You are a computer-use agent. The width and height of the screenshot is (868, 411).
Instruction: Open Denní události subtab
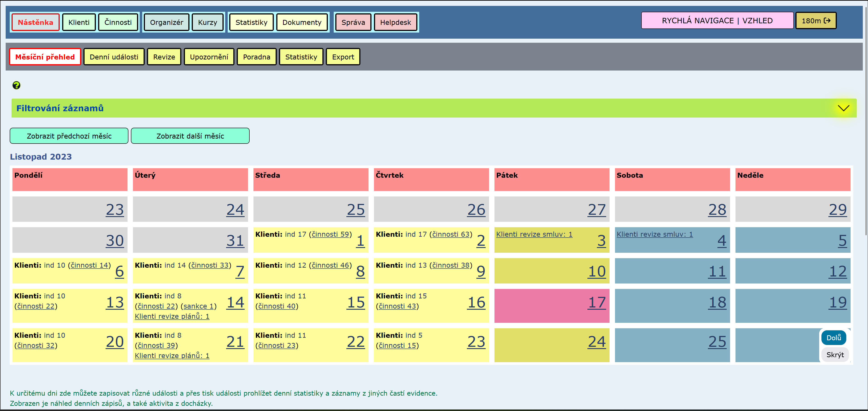114,57
